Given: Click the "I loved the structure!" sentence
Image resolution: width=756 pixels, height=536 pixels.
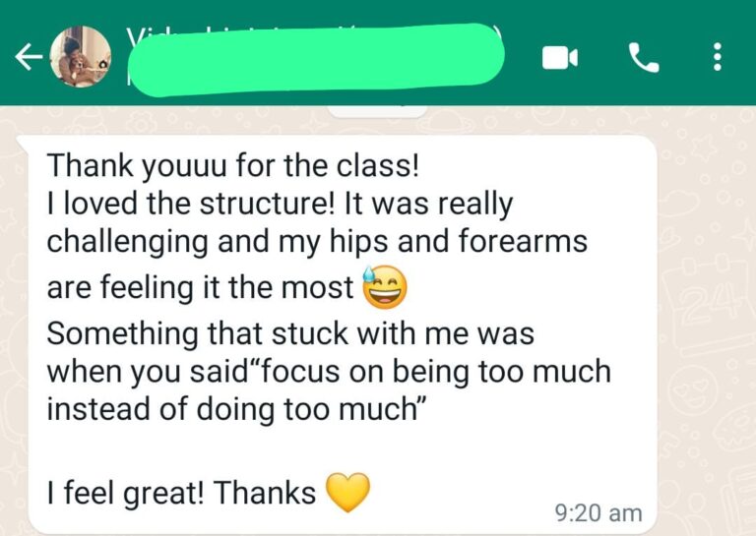Looking at the screenshot, I should coord(190,204).
